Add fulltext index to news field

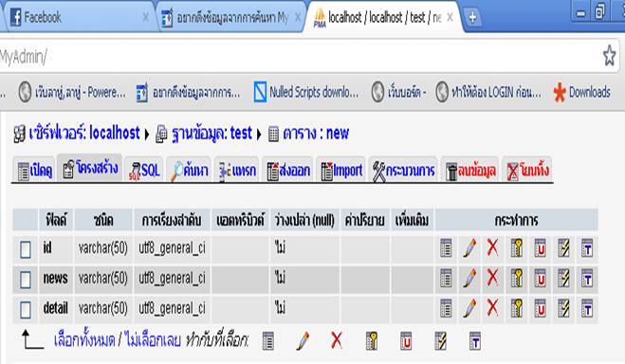tap(587, 278)
